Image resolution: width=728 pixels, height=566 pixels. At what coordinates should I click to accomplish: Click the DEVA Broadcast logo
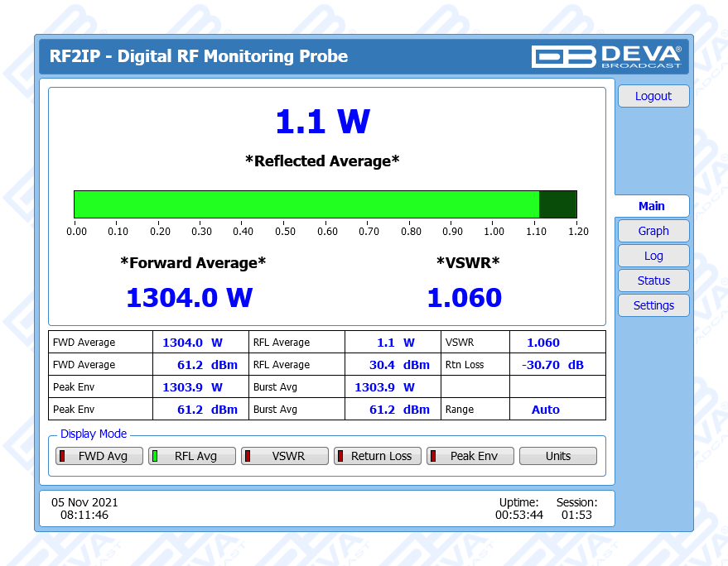point(606,56)
